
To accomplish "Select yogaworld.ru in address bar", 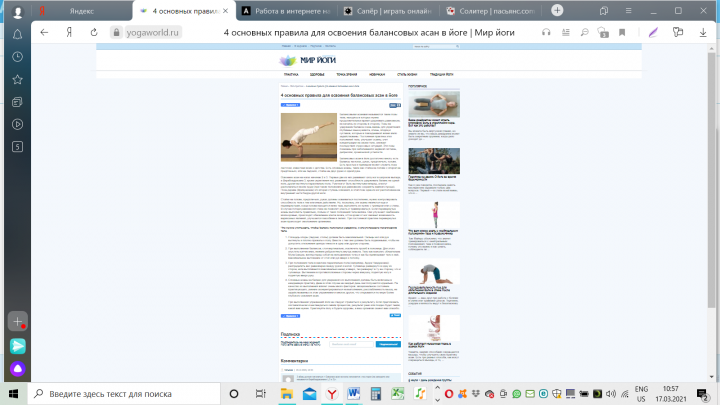I will [x=152, y=33].
